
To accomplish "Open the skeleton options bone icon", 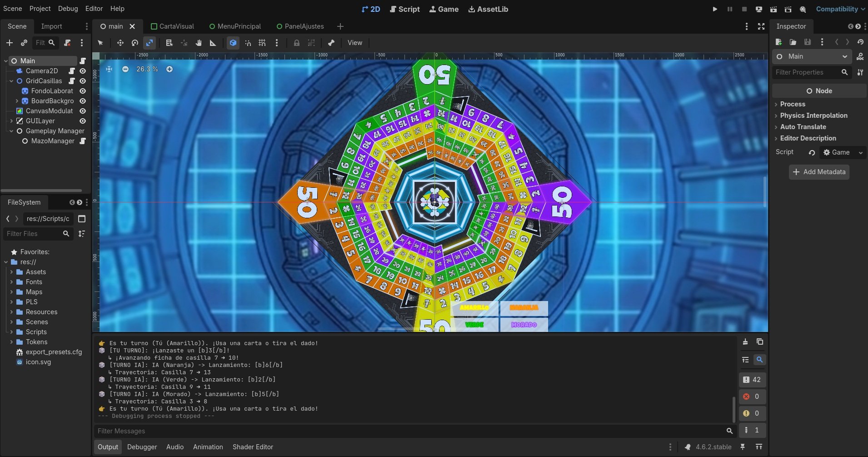I will click(331, 43).
